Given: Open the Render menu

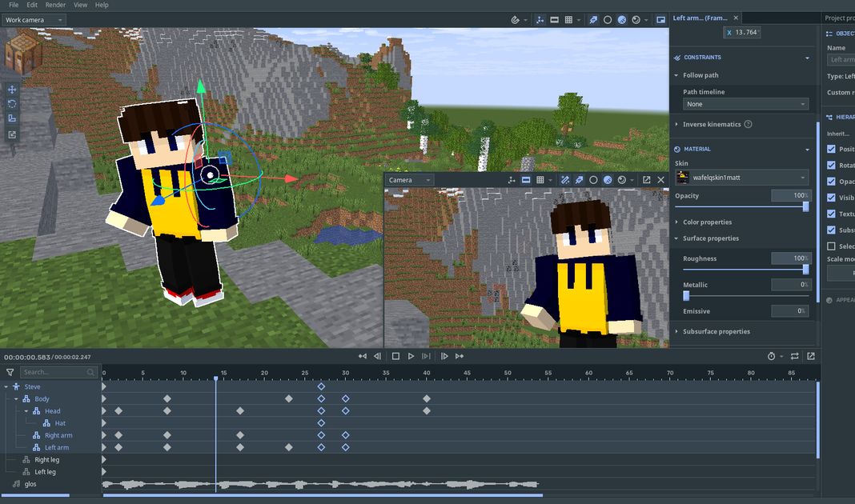Looking at the screenshot, I should [x=56, y=5].
